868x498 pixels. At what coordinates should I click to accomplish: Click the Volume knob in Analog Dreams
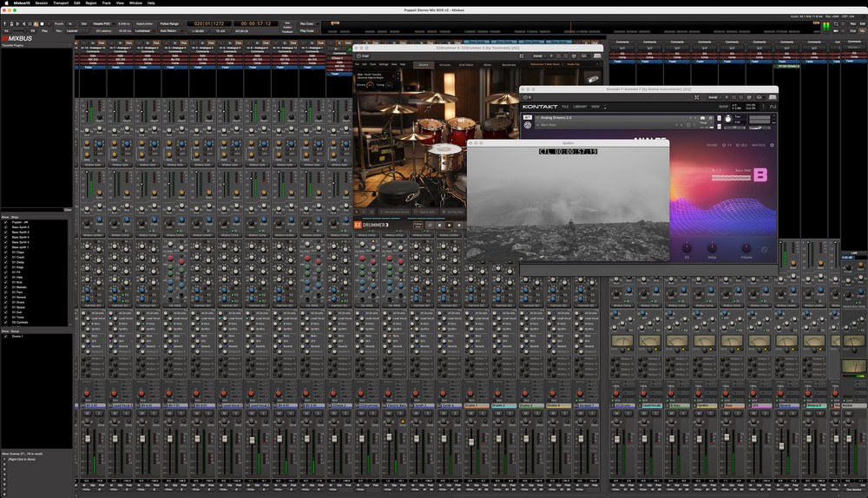click(746, 249)
